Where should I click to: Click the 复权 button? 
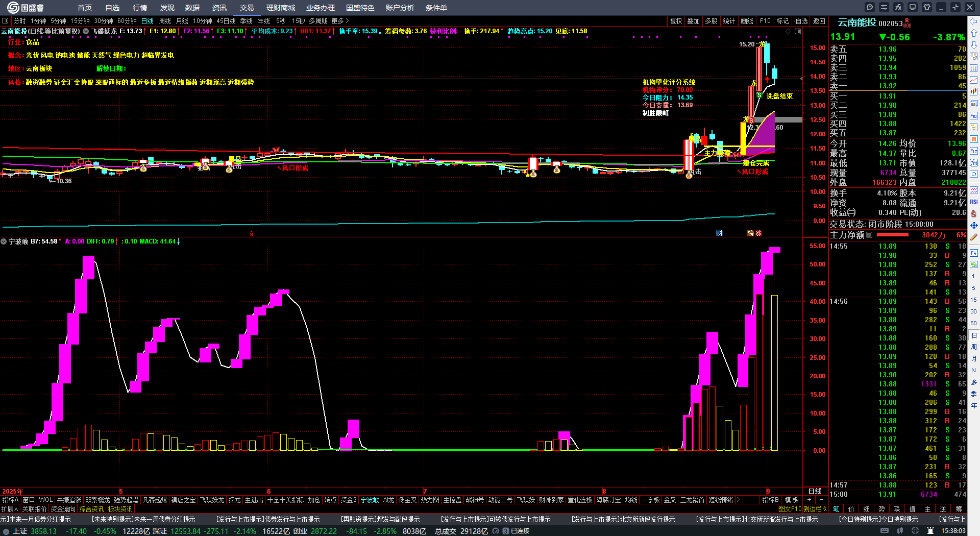click(x=676, y=21)
